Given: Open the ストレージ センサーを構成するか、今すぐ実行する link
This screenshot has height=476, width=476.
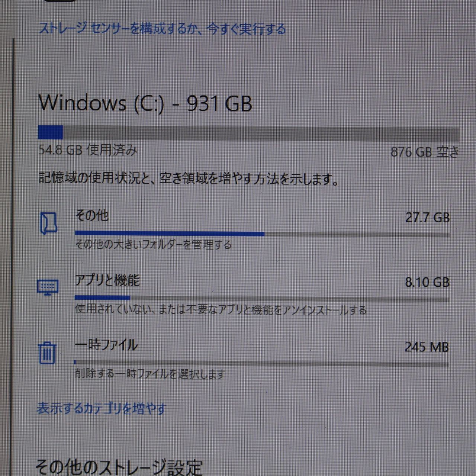Looking at the screenshot, I should coord(163,29).
